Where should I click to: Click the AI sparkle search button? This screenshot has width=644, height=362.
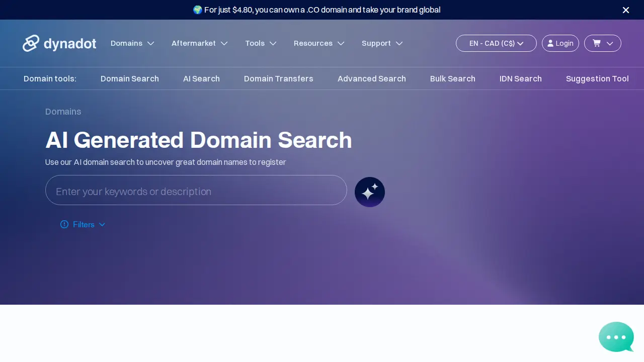[370, 192]
